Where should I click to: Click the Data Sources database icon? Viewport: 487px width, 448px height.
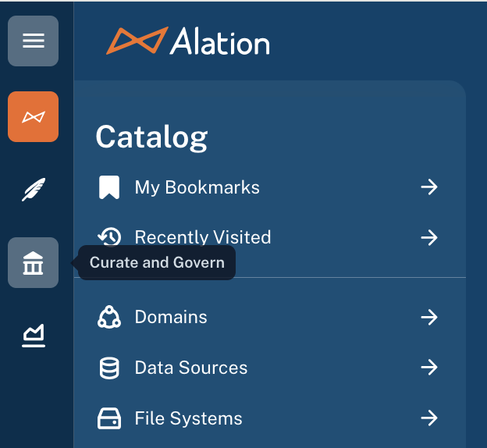pos(109,368)
